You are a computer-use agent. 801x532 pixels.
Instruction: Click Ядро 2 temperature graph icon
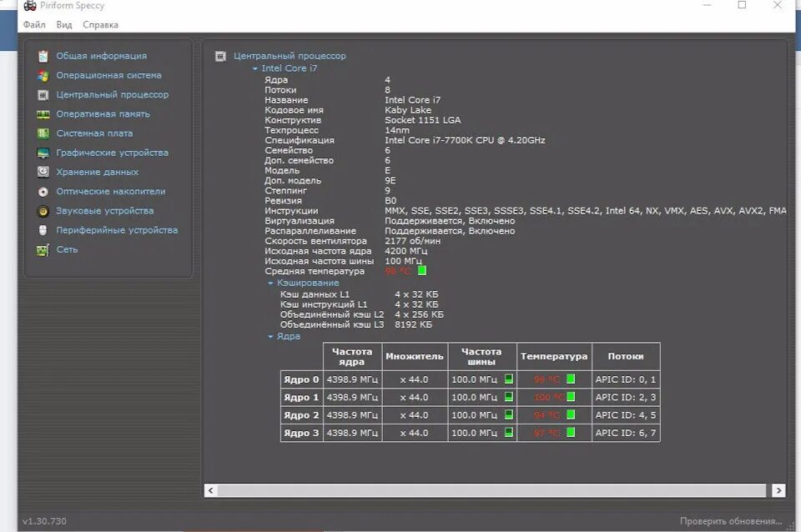pos(571,414)
